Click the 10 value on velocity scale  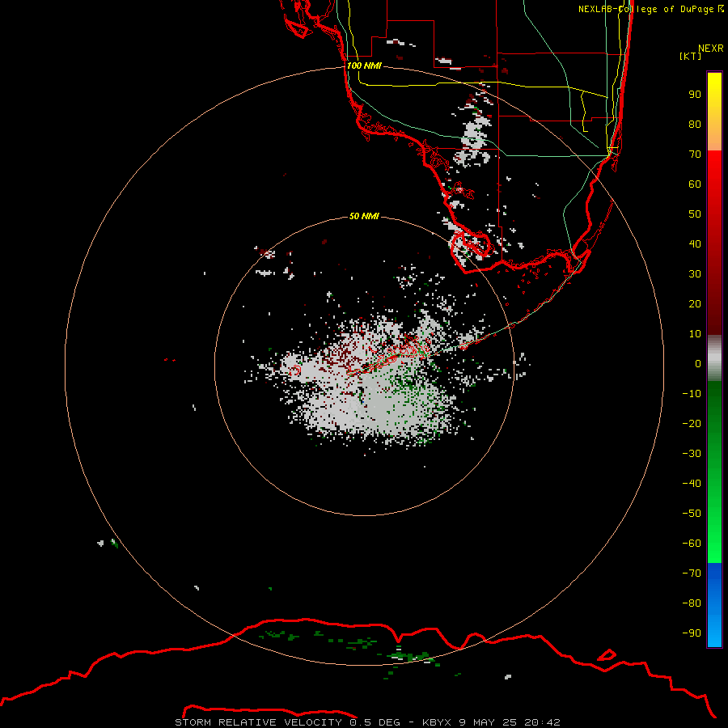[x=695, y=334]
